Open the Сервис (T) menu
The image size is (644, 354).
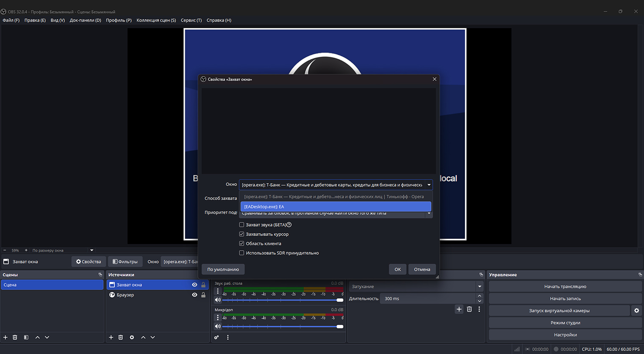[191, 20]
